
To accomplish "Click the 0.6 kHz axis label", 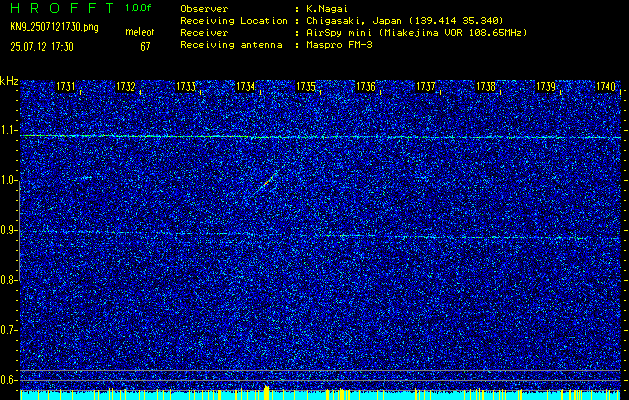I will pyautogui.click(x=9, y=380).
